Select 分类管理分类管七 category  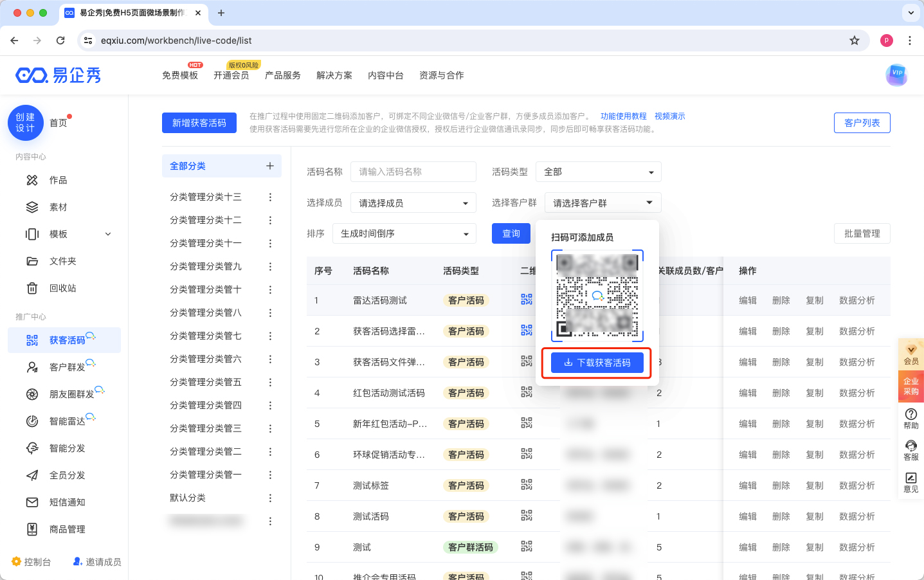pos(206,336)
